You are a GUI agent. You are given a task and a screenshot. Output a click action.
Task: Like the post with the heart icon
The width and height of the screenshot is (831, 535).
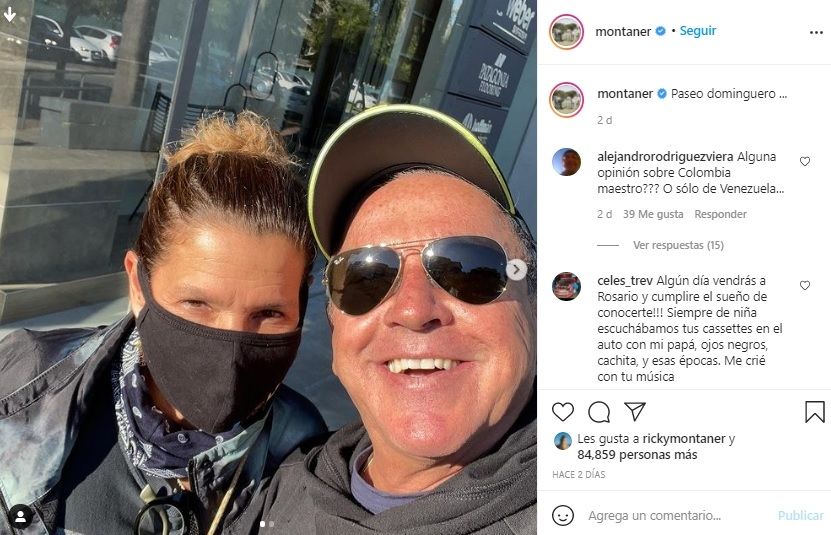pyautogui.click(x=562, y=411)
